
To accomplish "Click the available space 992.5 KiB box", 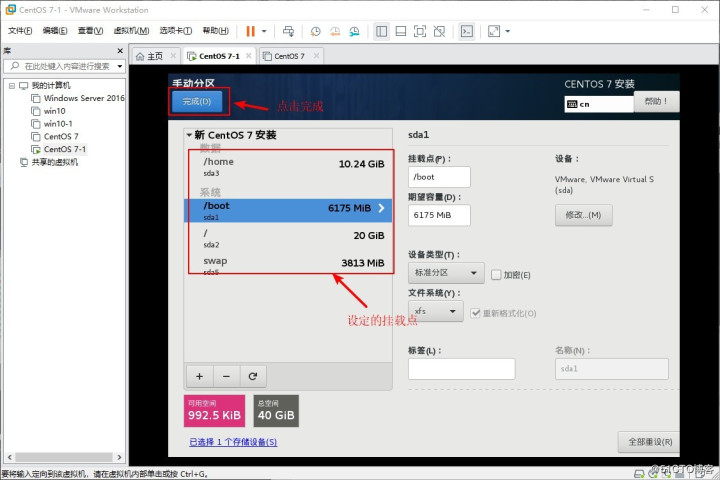I will click(x=214, y=411).
